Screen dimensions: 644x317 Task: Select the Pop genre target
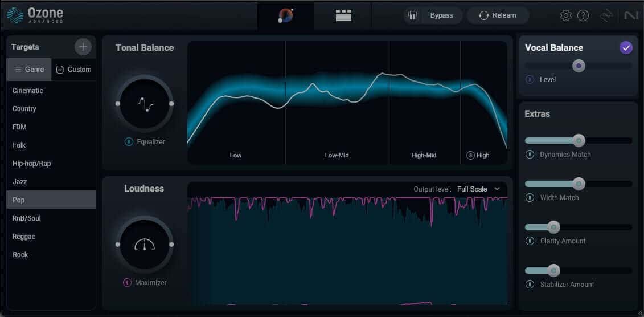pos(51,200)
